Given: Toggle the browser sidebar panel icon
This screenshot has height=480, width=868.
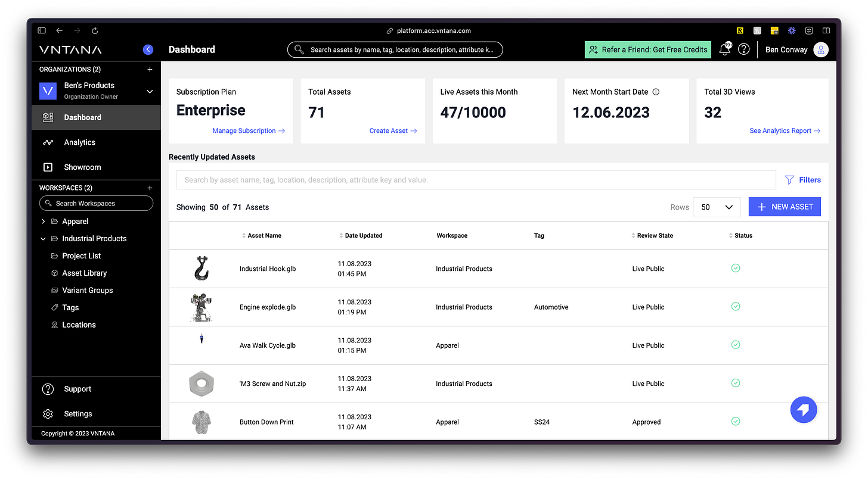Looking at the screenshot, I should point(41,30).
